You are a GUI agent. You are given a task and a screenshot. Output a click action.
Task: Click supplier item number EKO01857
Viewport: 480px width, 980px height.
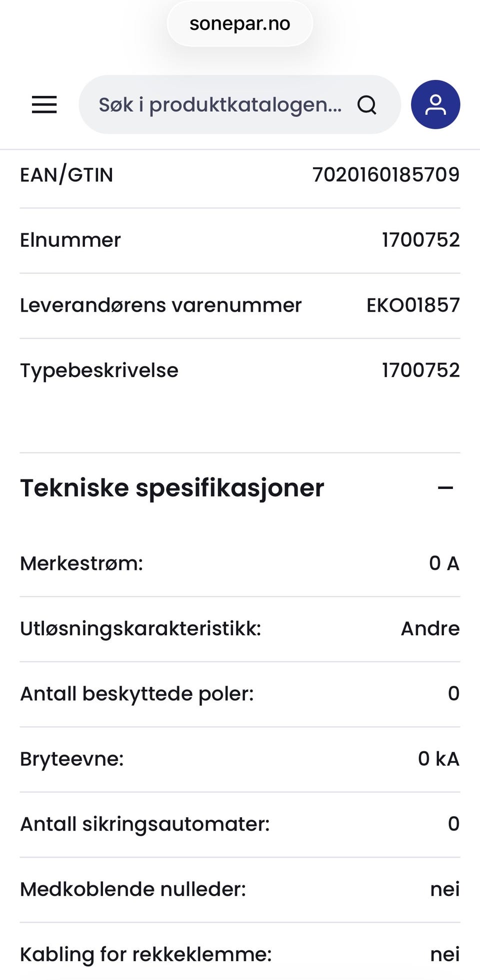(413, 305)
